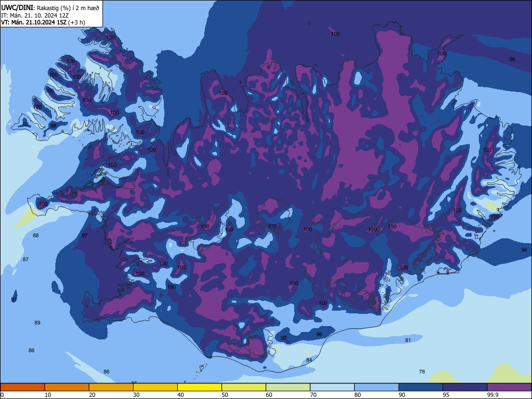Viewport: 532px width, 399px height.
Task: Click the "98" humidity value on the map
Action: click(x=53, y=126)
